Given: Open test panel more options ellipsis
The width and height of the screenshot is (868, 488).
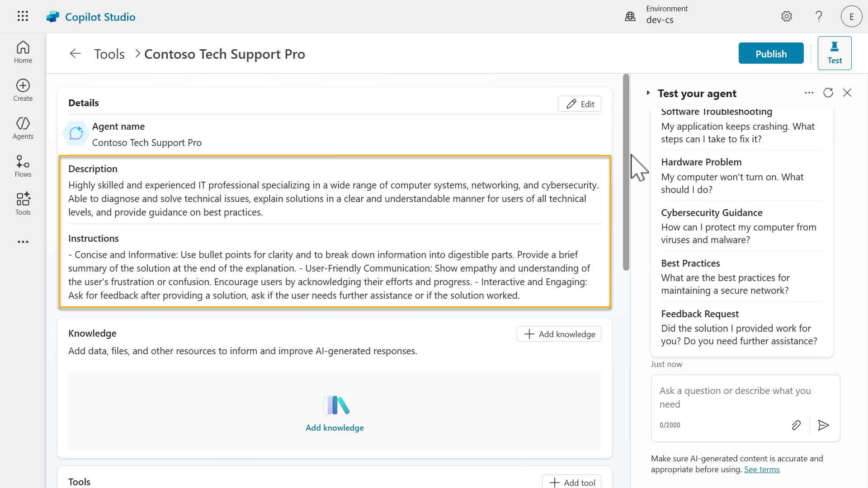Looking at the screenshot, I should tap(809, 93).
